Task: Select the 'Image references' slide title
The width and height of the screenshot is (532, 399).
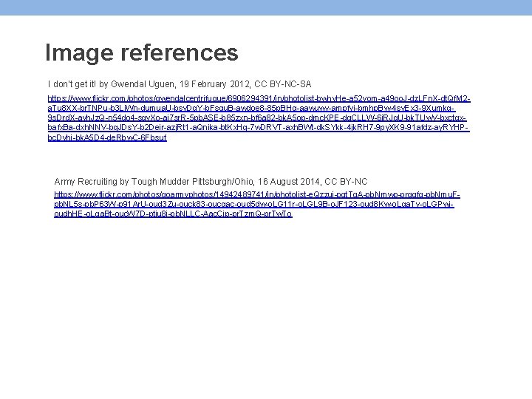Action: pos(142,52)
